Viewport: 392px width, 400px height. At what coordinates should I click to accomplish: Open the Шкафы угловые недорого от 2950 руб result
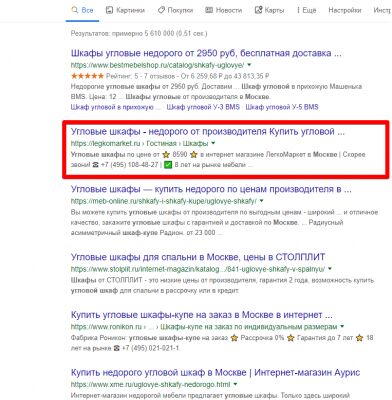(x=206, y=53)
